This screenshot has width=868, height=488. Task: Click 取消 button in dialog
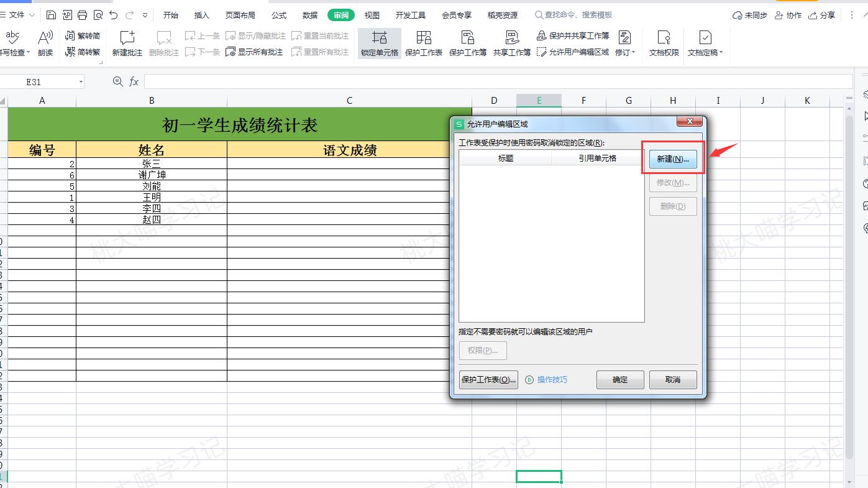(x=673, y=379)
